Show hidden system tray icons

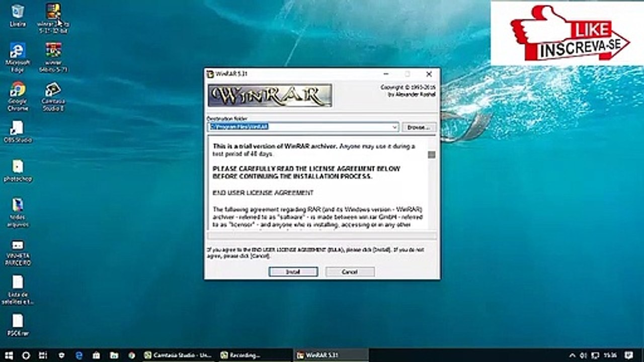point(572,355)
